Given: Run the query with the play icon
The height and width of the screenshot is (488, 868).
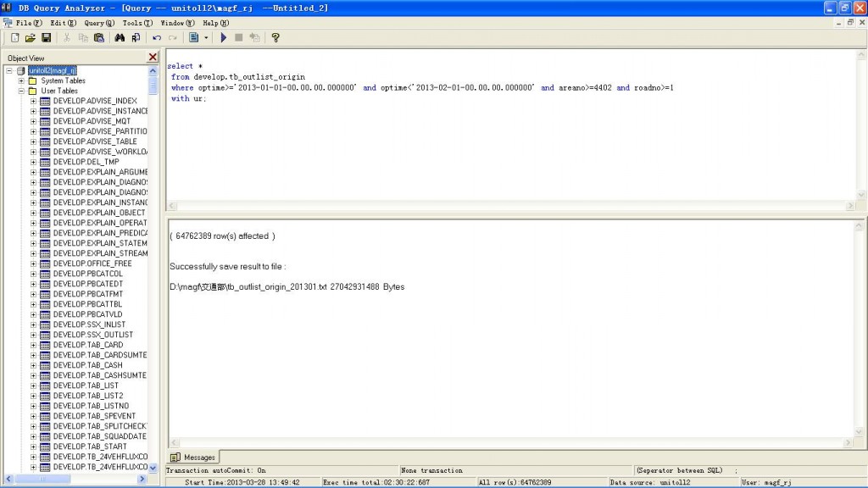Looking at the screenshot, I should pyautogui.click(x=223, y=37).
